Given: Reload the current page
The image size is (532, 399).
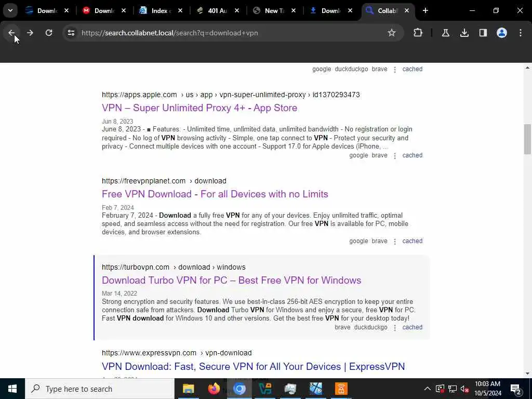Looking at the screenshot, I should 49,33.
